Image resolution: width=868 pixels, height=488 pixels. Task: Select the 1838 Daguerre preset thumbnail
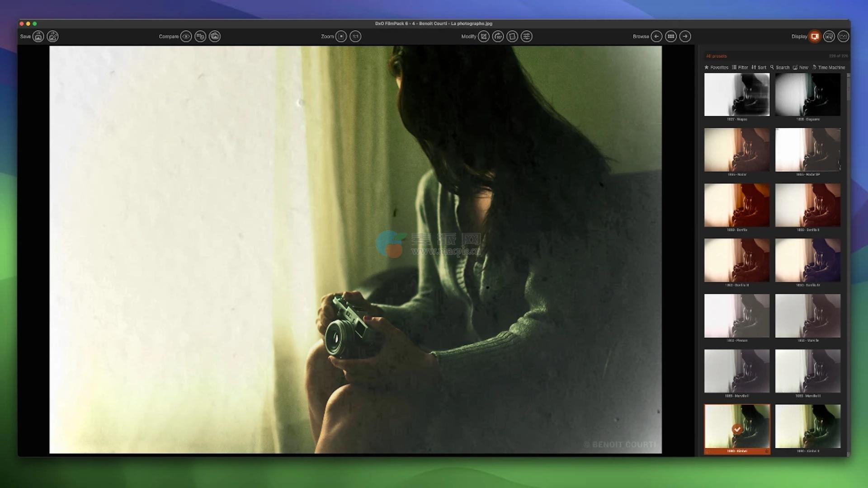click(x=807, y=95)
